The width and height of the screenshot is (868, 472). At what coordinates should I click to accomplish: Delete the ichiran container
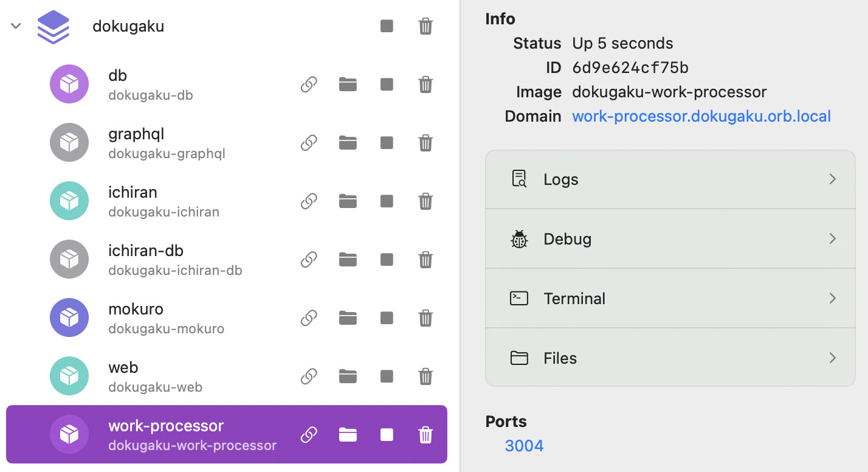(x=425, y=201)
